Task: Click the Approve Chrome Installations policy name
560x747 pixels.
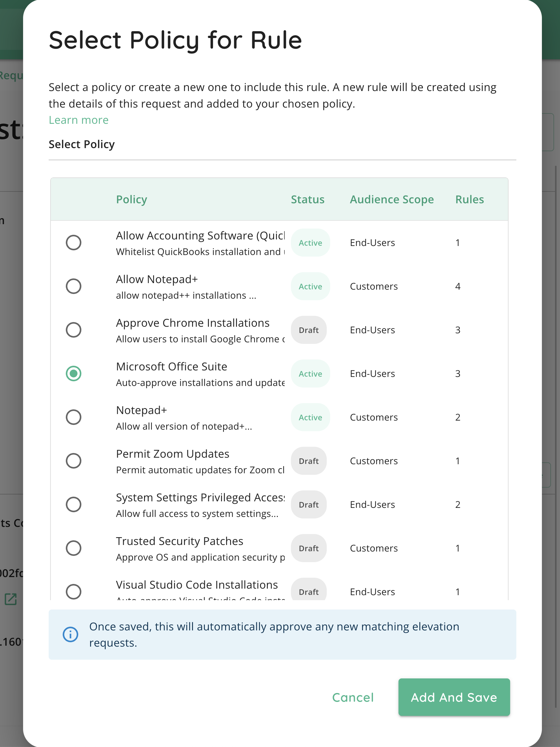Action: click(193, 323)
